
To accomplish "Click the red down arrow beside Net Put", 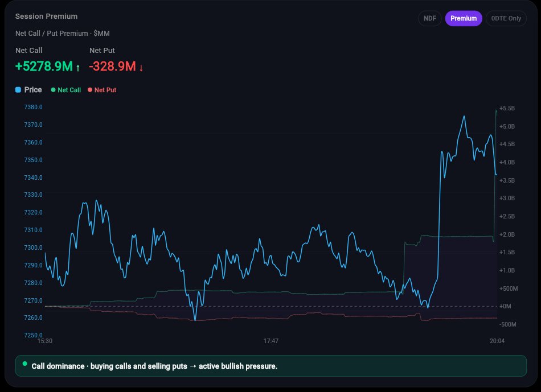I will [141, 68].
